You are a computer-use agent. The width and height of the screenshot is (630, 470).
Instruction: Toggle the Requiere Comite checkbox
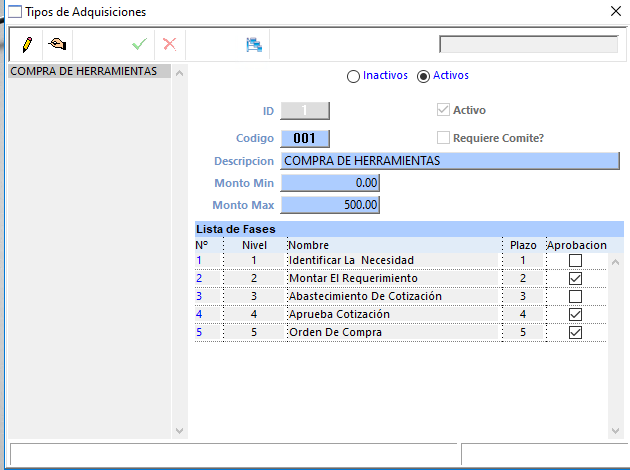pyautogui.click(x=443, y=138)
